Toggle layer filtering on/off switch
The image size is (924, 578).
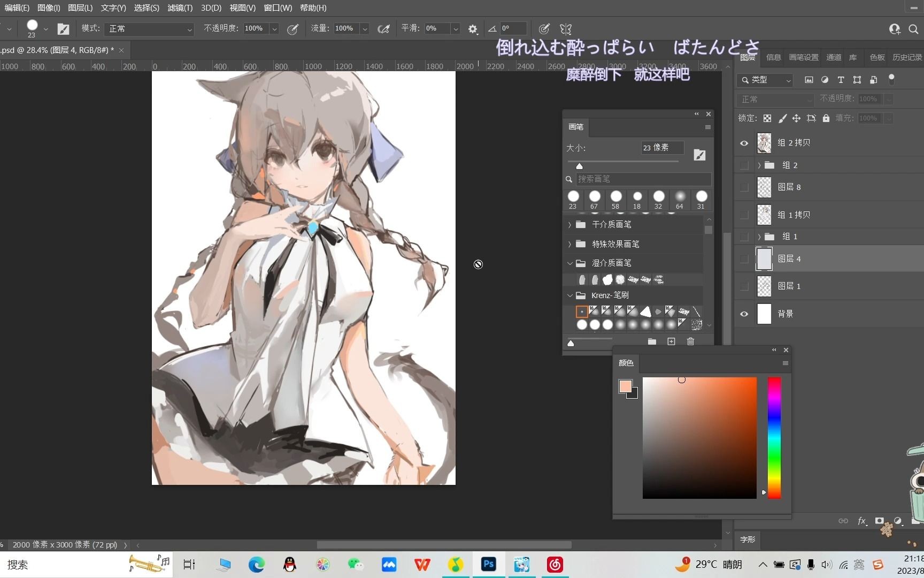(x=891, y=79)
